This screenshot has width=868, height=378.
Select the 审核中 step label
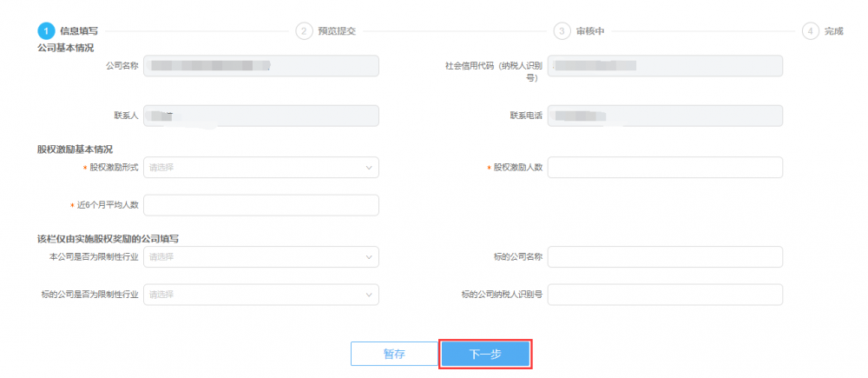590,30
